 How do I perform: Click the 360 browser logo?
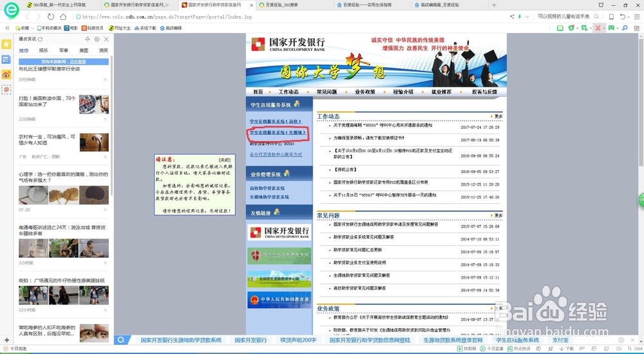[x=11, y=11]
